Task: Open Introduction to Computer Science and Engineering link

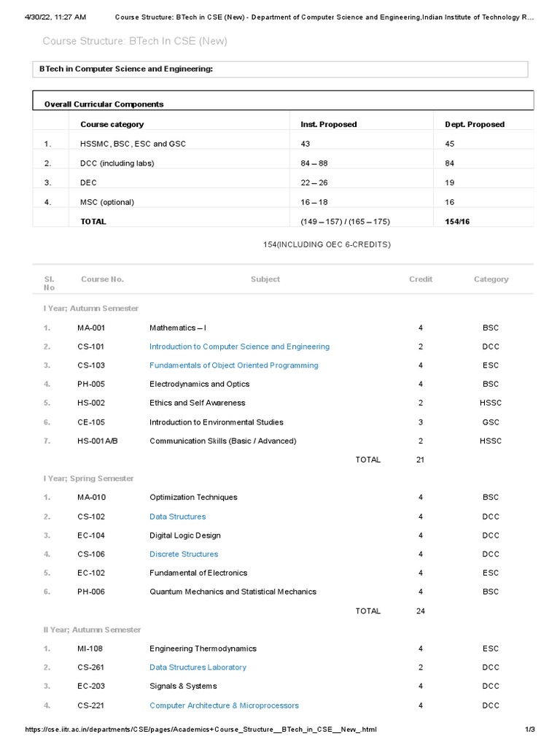Action: coord(239,347)
